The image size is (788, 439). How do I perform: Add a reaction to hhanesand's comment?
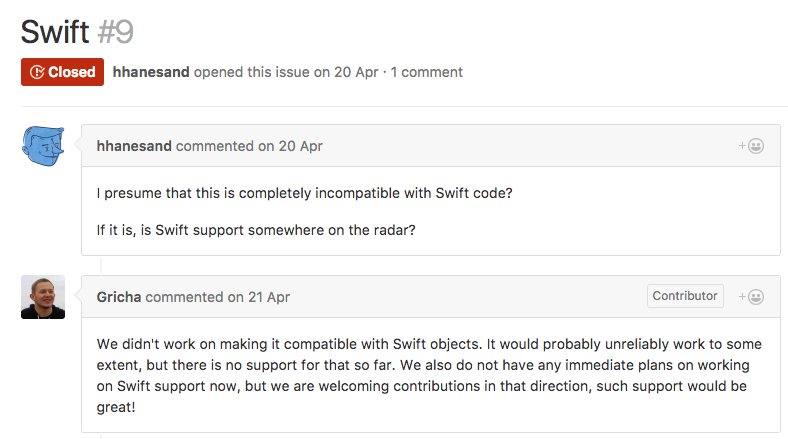pyautogui.click(x=751, y=146)
